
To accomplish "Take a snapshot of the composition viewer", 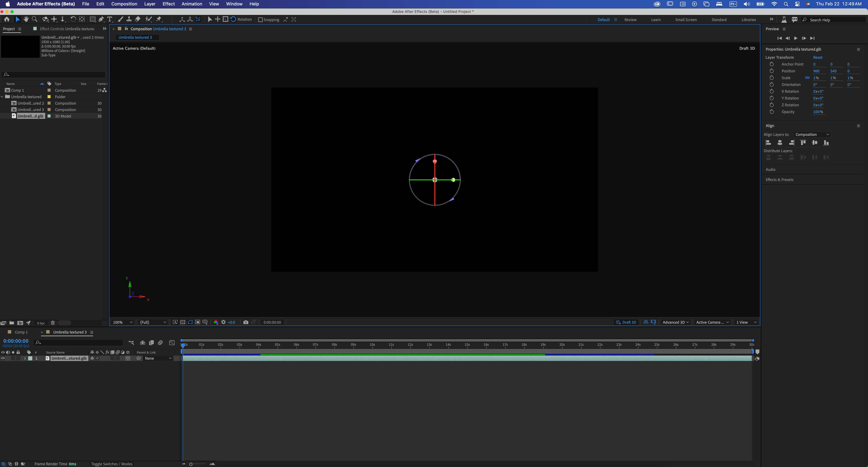I will [x=246, y=322].
